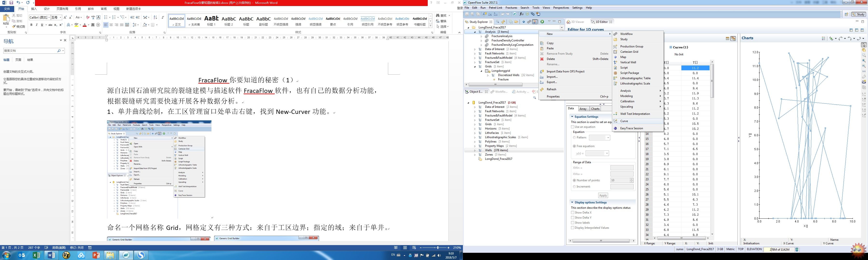Screen dimensions: 868x260
Task: Select the 'Pattern' radio button
Action: (x=574, y=137)
